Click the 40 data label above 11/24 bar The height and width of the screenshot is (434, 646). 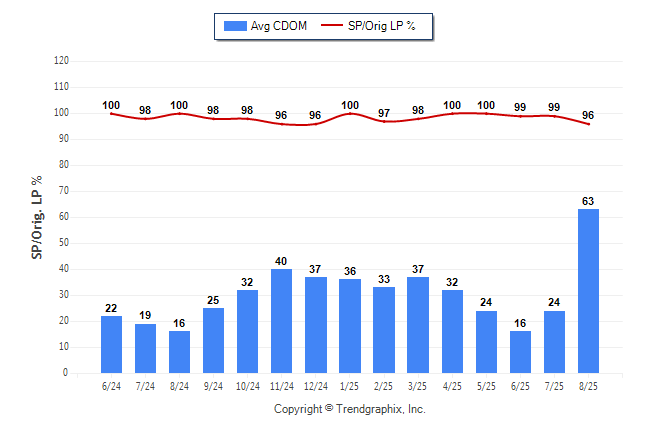(x=281, y=261)
